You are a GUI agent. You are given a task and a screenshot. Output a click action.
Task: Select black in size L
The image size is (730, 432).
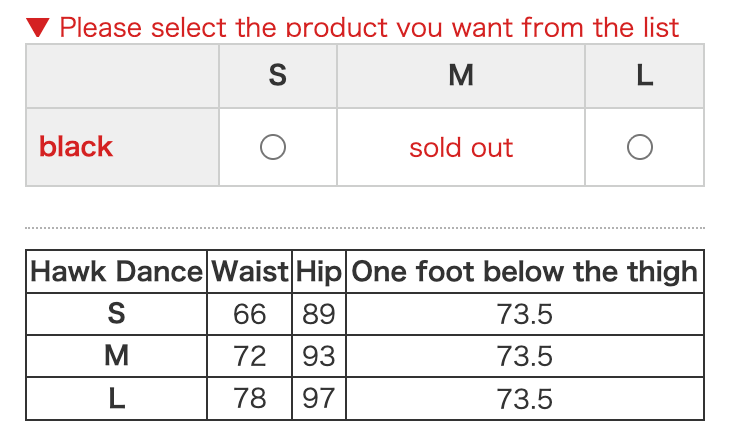click(x=640, y=148)
